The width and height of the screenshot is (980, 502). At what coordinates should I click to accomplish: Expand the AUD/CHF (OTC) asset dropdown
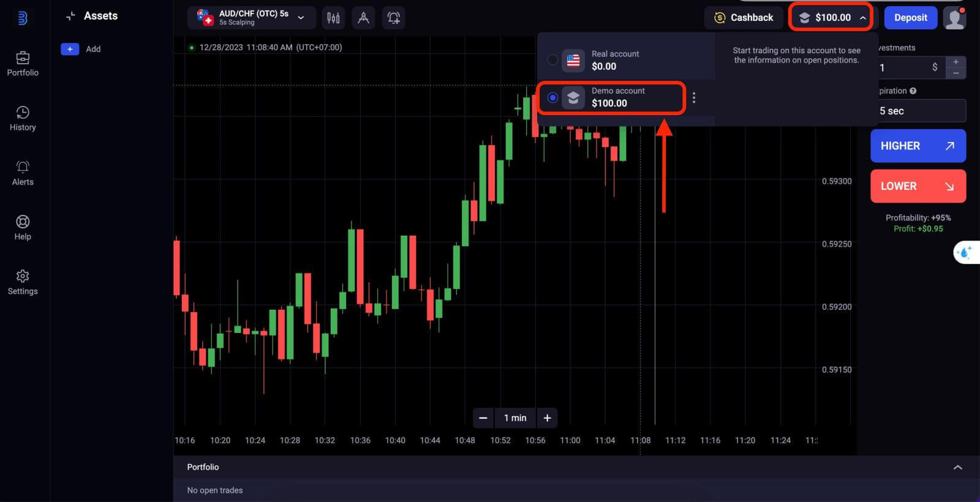[x=301, y=18]
